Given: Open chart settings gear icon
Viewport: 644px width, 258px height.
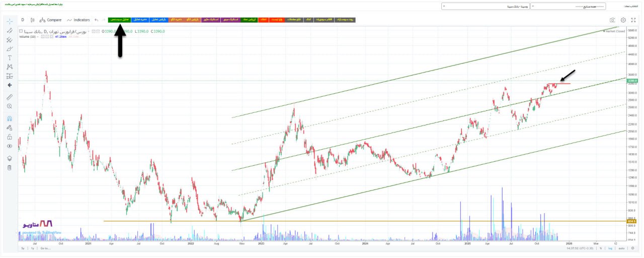Looking at the screenshot, I should coord(623,20).
